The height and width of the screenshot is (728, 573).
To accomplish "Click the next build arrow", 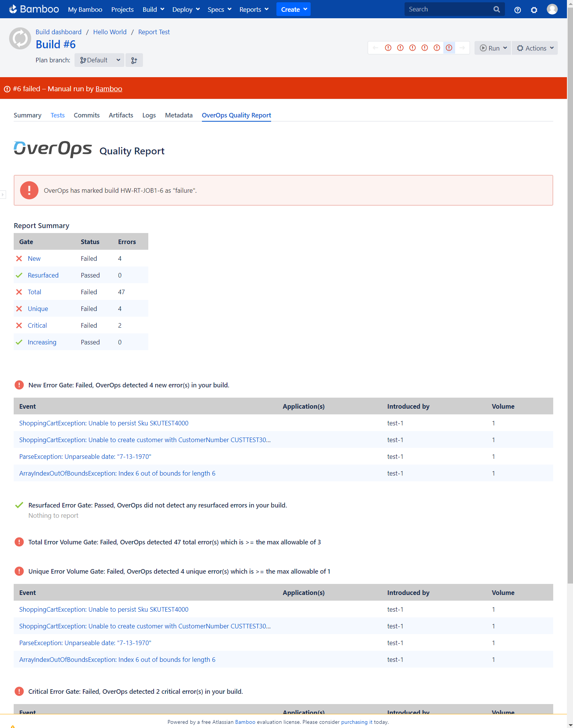I will click(x=462, y=48).
